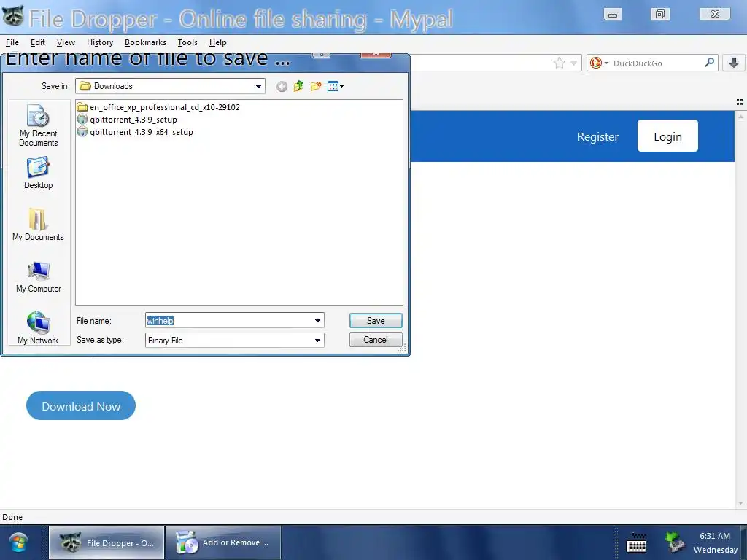Screen dimensions: 747x560
Task: Open My Documents in places bar
Action: (x=38, y=225)
